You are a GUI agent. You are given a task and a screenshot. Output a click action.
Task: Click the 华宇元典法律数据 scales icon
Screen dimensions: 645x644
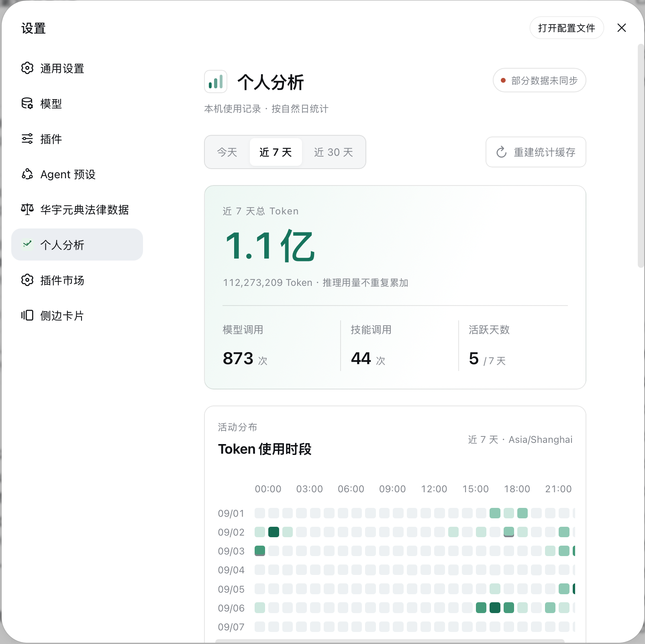click(27, 209)
